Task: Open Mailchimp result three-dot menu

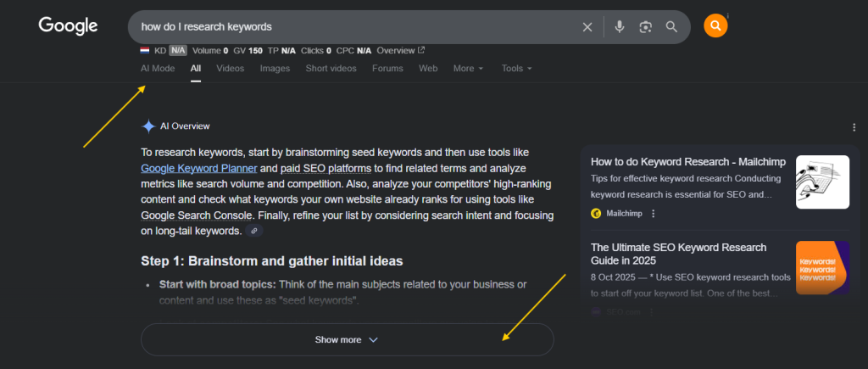Action: point(653,214)
